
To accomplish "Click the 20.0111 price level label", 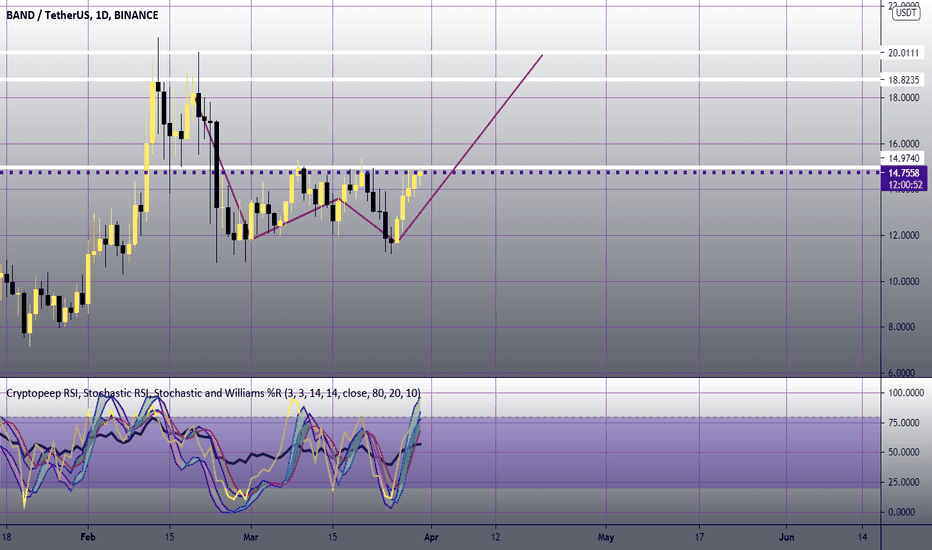I will (903, 53).
